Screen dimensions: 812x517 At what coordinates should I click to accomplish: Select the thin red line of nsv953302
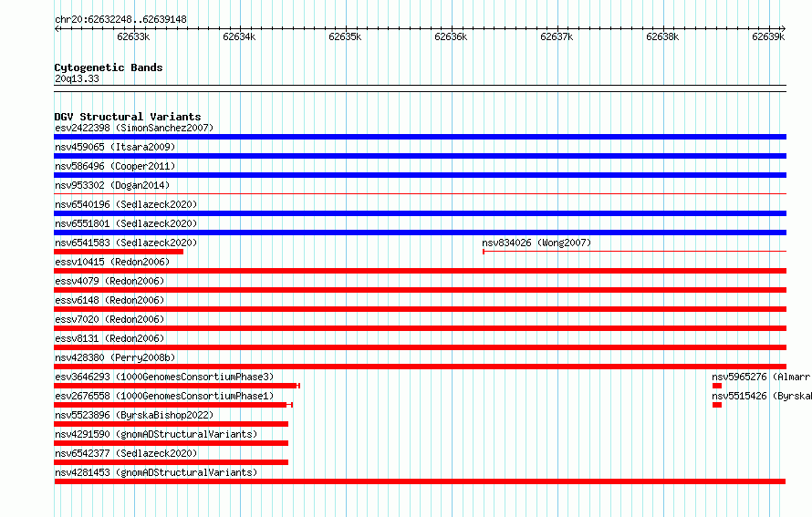[x=420, y=194]
